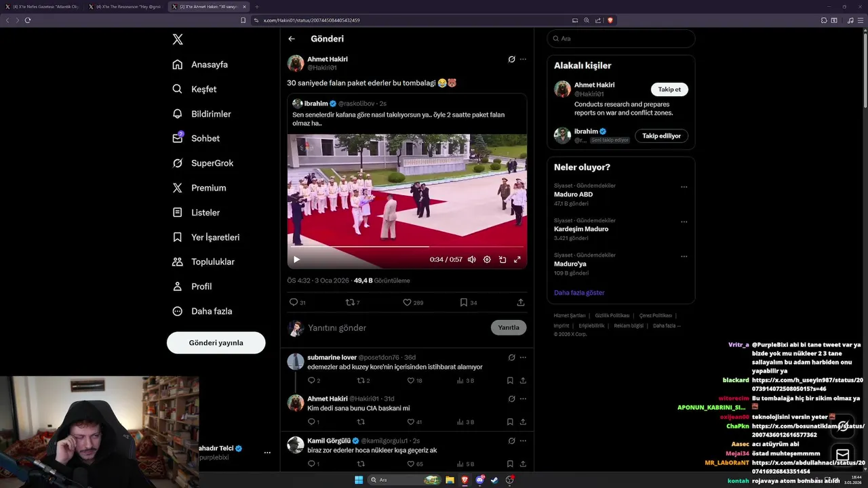Open Bildirimler in the sidebar

point(201,114)
